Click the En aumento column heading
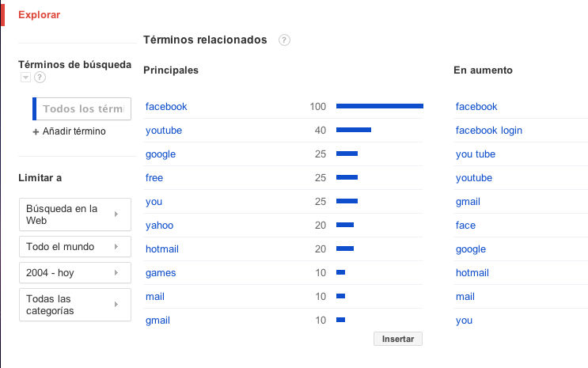 (483, 70)
